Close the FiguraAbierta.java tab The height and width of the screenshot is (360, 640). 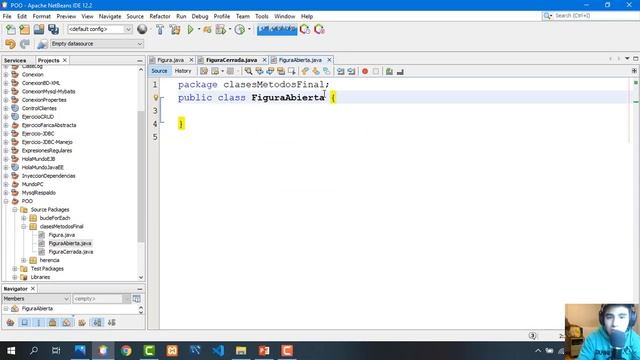click(x=329, y=60)
